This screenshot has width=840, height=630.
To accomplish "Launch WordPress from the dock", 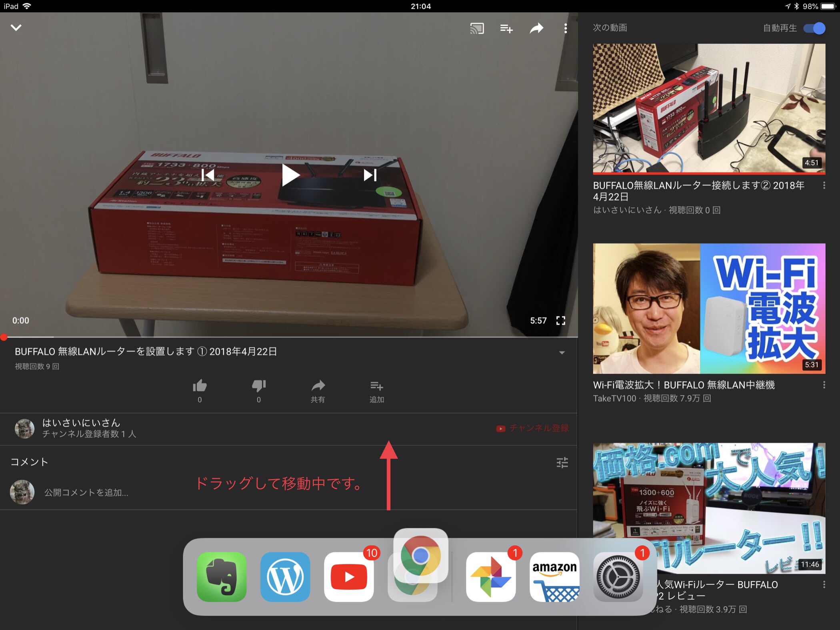I will click(x=285, y=577).
